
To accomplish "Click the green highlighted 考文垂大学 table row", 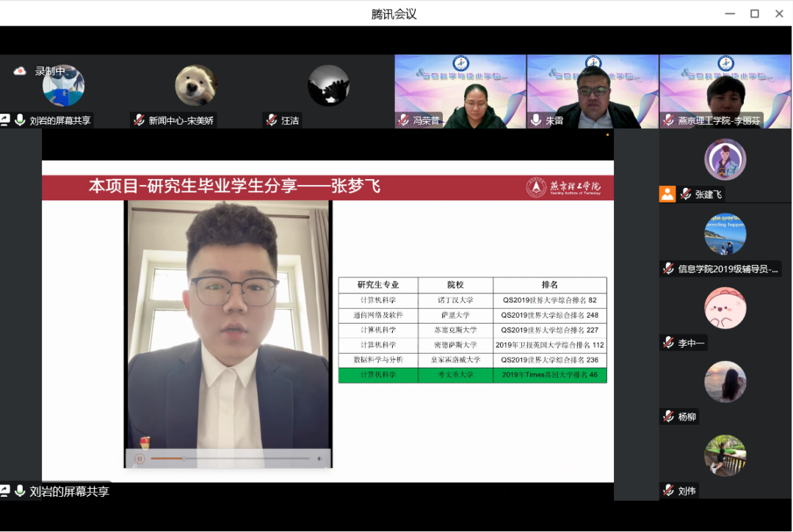I will pos(472,375).
